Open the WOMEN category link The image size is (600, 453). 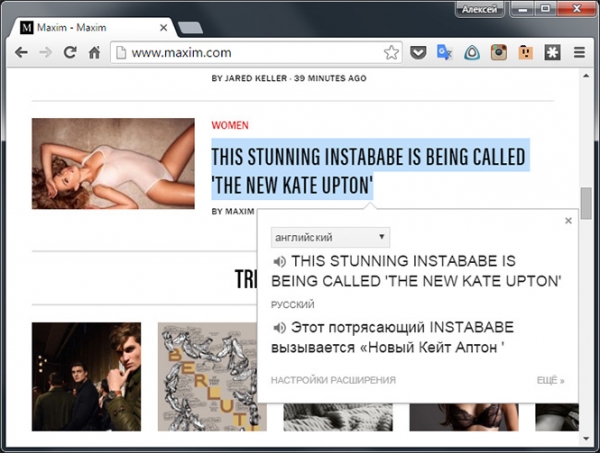coord(230,126)
